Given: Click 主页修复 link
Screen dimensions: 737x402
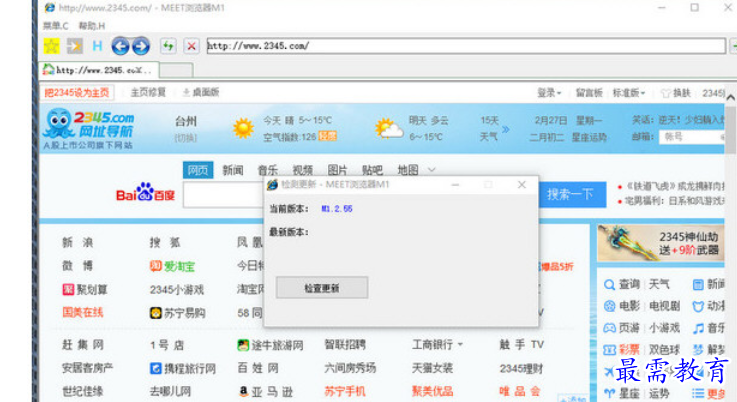Looking at the screenshot, I should [x=148, y=93].
